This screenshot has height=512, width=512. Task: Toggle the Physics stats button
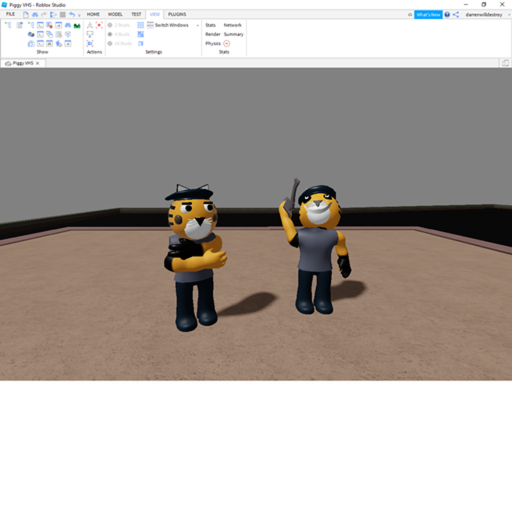coord(213,43)
